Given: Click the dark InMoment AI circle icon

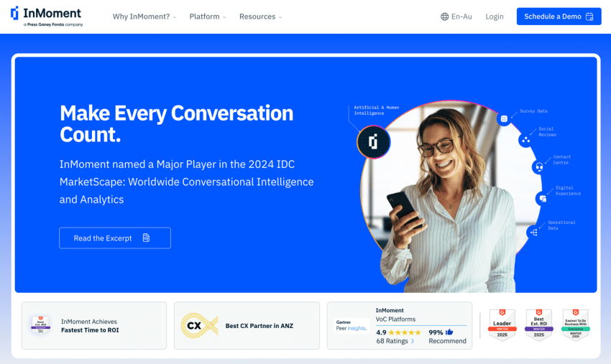Looking at the screenshot, I should 373,142.
